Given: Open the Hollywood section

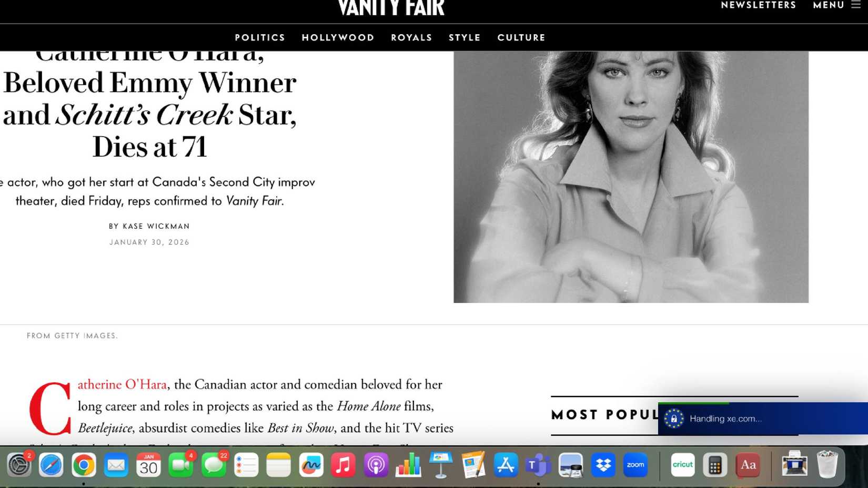Looking at the screenshot, I should point(338,38).
